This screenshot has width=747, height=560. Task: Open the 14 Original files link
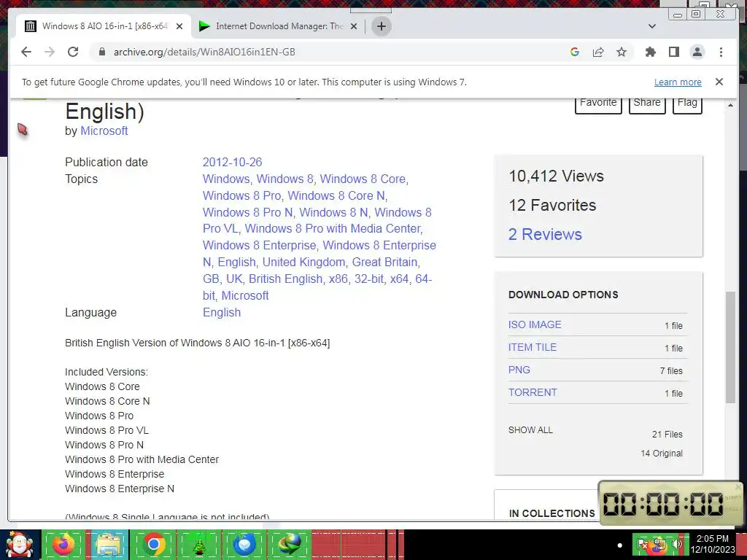click(x=661, y=454)
